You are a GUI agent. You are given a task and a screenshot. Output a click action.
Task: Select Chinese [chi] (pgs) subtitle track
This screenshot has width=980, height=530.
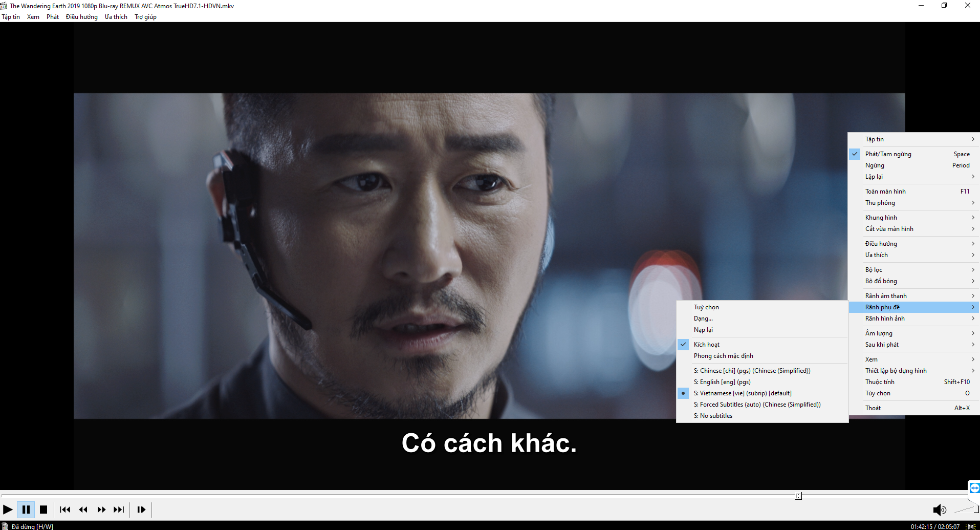pyautogui.click(x=763, y=371)
